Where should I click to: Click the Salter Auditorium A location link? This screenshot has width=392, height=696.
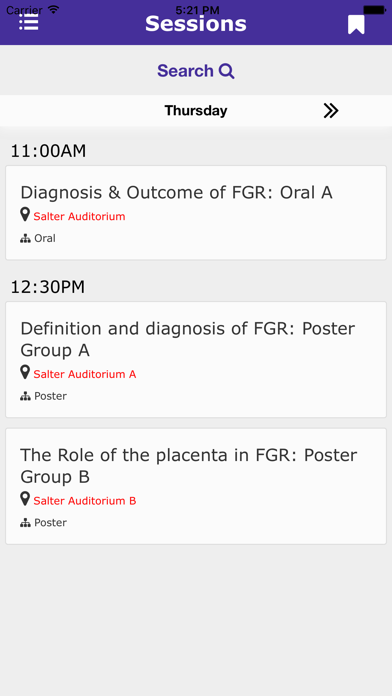coord(85,374)
